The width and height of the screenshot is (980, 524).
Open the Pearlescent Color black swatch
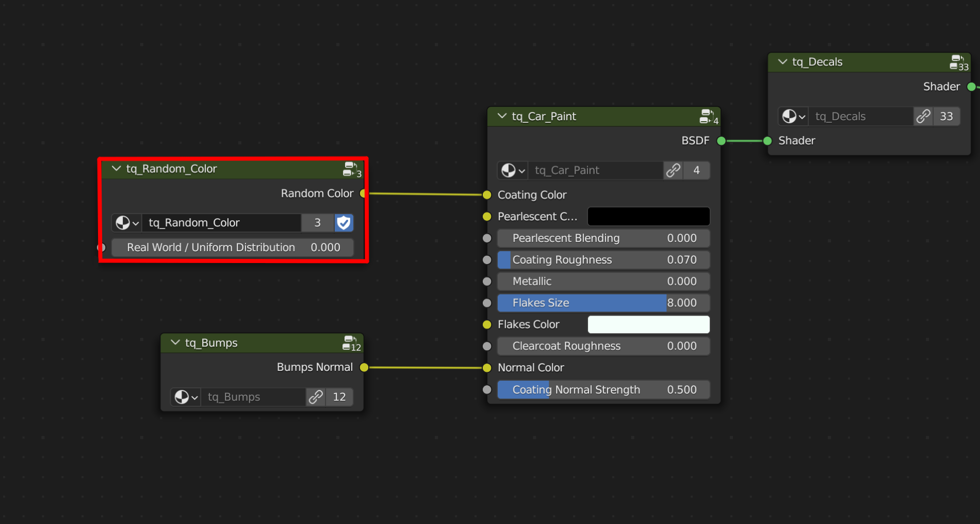648,216
